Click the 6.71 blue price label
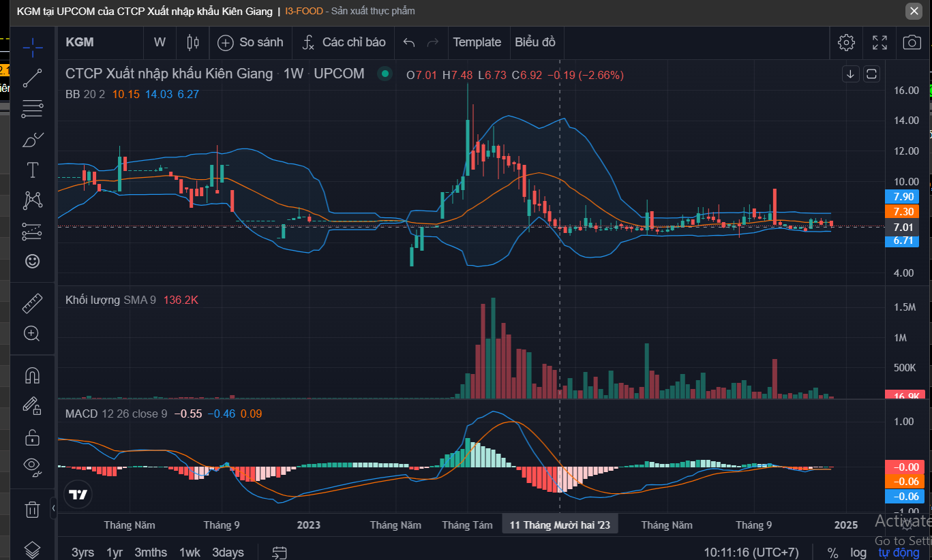The width and height of the screenshot is (932, 560). pos(901,240)
